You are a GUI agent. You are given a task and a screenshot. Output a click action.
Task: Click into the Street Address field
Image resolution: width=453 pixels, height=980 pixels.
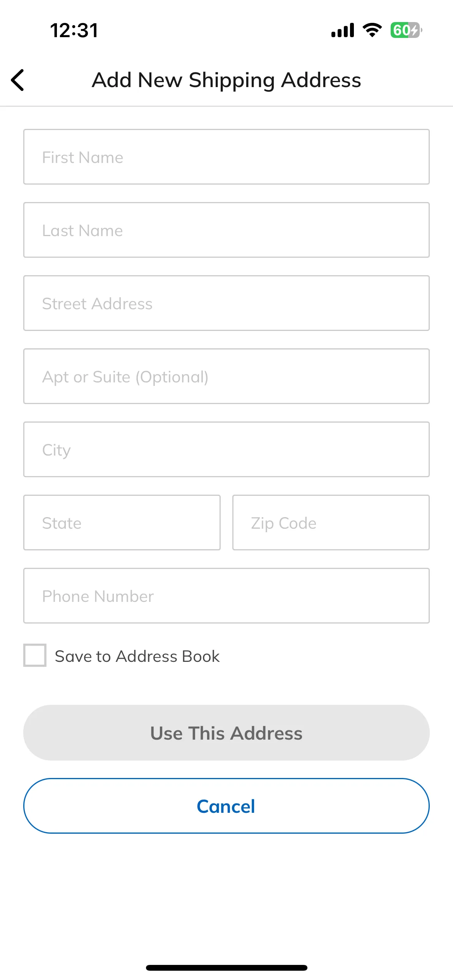point(226,303)
